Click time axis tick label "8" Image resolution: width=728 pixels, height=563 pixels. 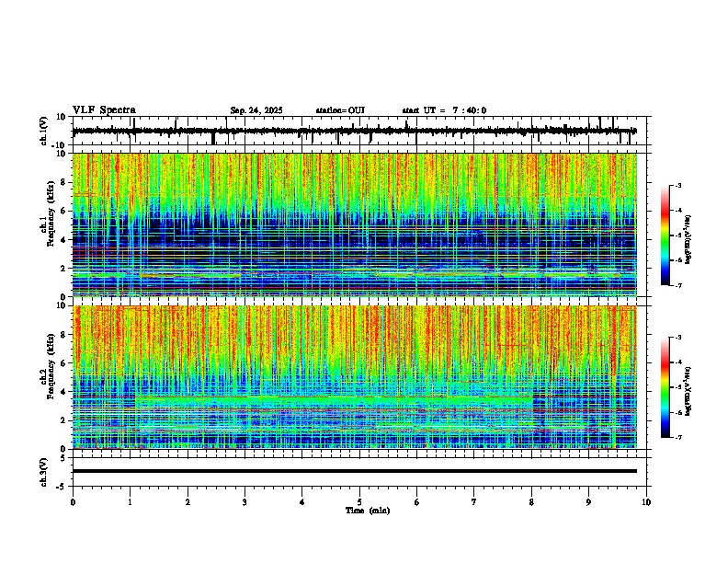(x=531, y=502)
